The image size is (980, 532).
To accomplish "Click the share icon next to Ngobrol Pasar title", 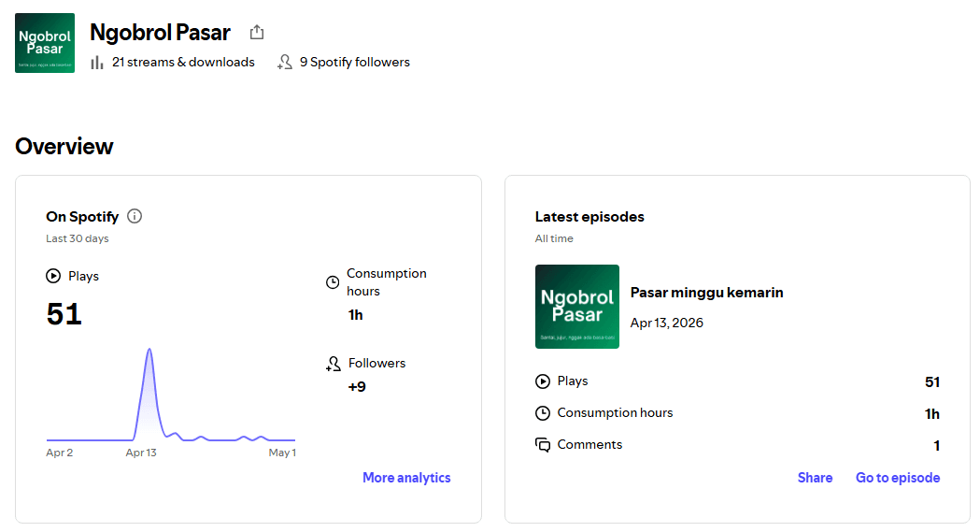I will coord(257,32).
